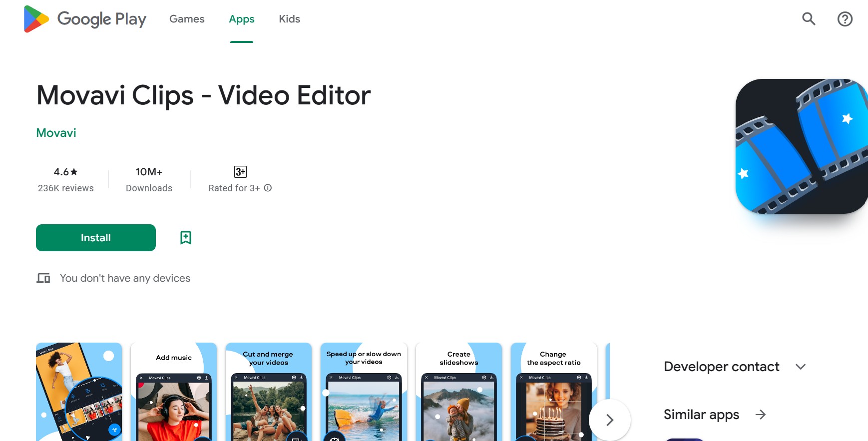
Task: Click the Movavi Clips app icon
Action: point(802,146)
